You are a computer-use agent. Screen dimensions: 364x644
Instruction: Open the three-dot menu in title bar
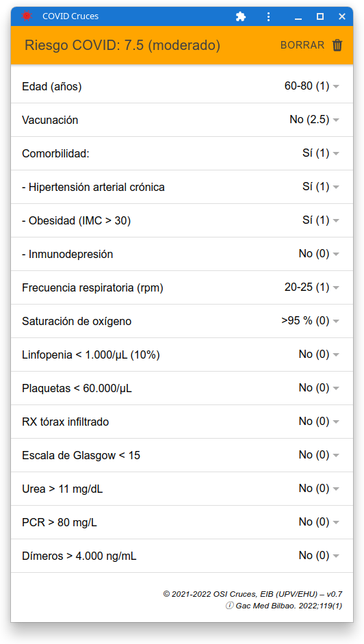pyautogui.click(x=268, y=16)
